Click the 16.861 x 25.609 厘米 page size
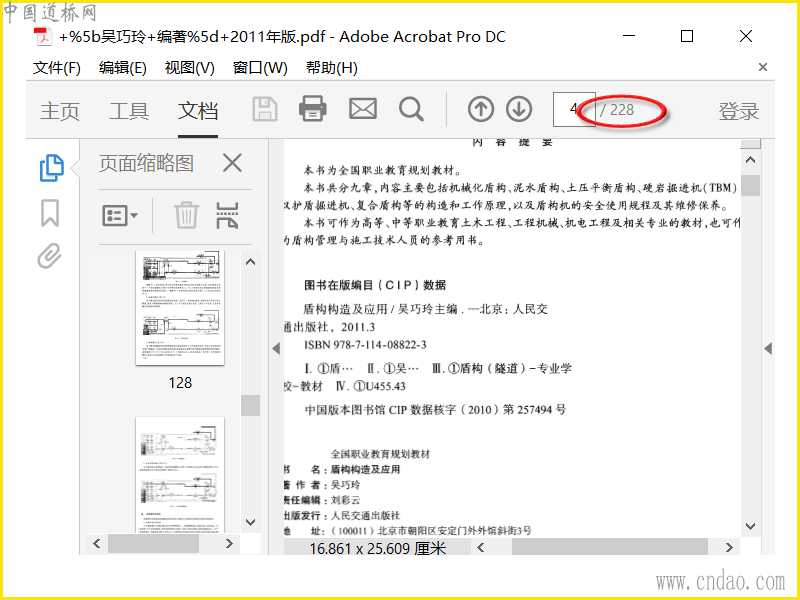The height and width of the screenshot is (600, 800). coord(378,548)
